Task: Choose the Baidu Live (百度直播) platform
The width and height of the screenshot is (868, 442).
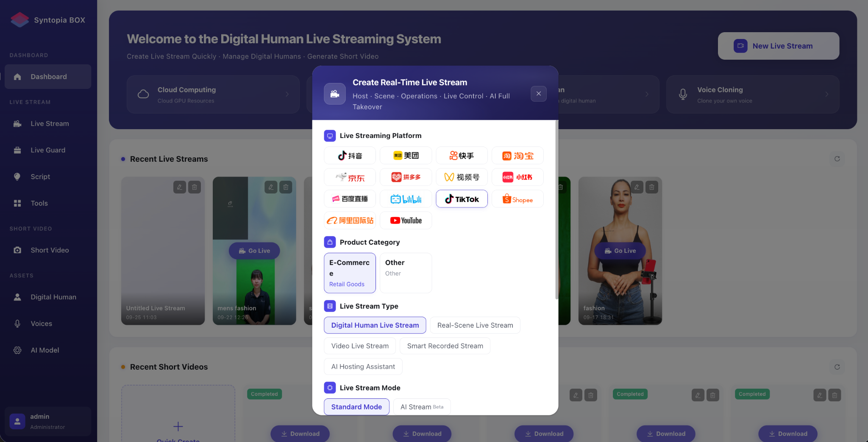Action: (350, 199)
